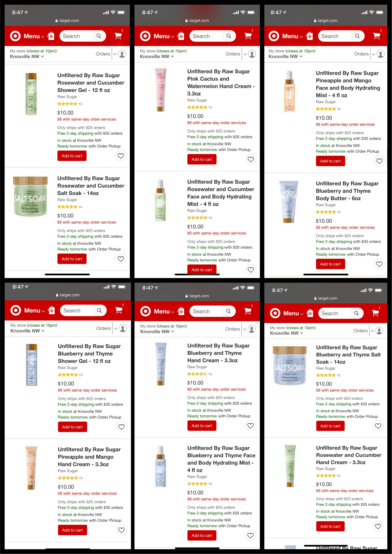Expand the Orders chevron above Blueberry Thyme Hand Cream
The height and width of the screenshot is (554, 392).
245,329
